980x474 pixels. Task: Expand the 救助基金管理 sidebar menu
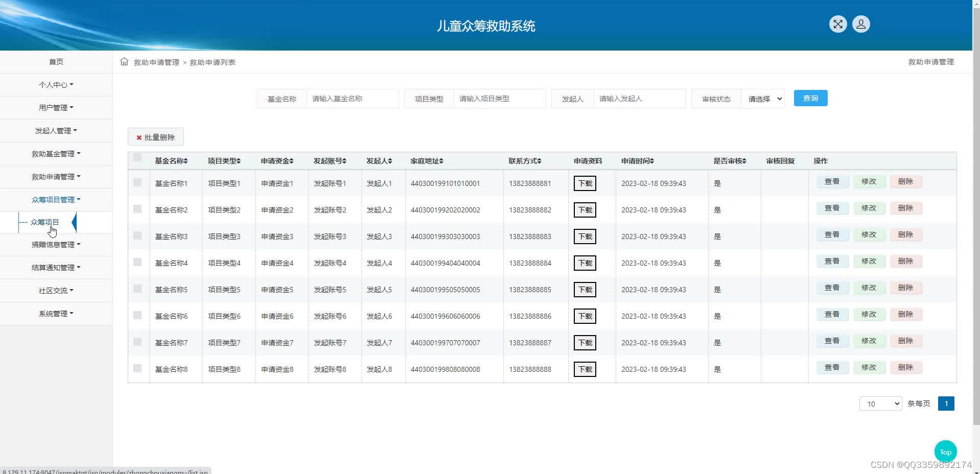(x=56, y=154)
